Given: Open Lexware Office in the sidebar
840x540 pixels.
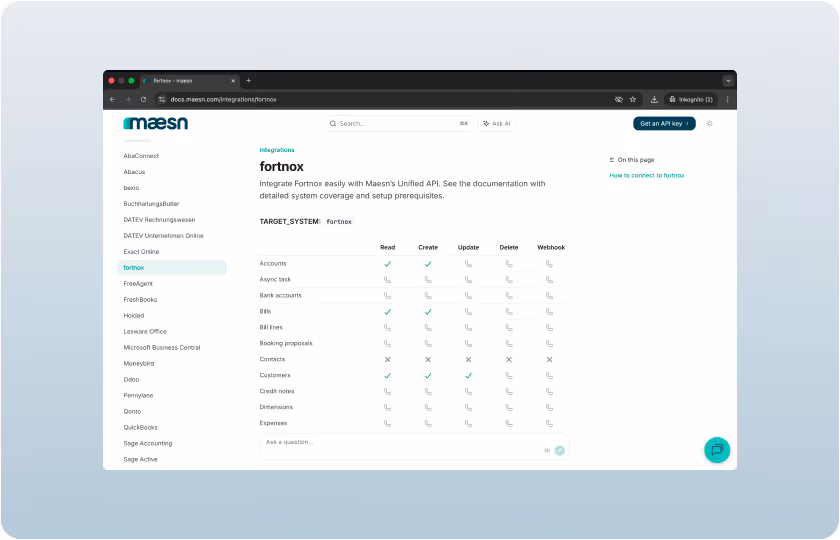Looking at the screenshot, I should click(145, 332).
